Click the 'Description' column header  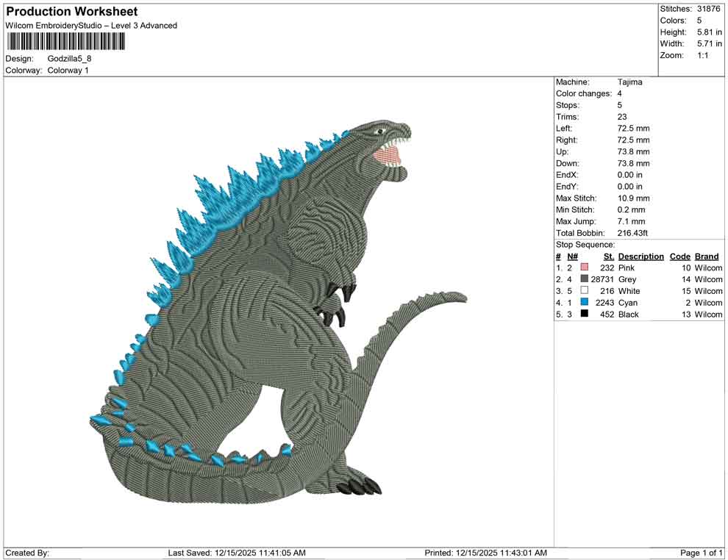point(641,256)
